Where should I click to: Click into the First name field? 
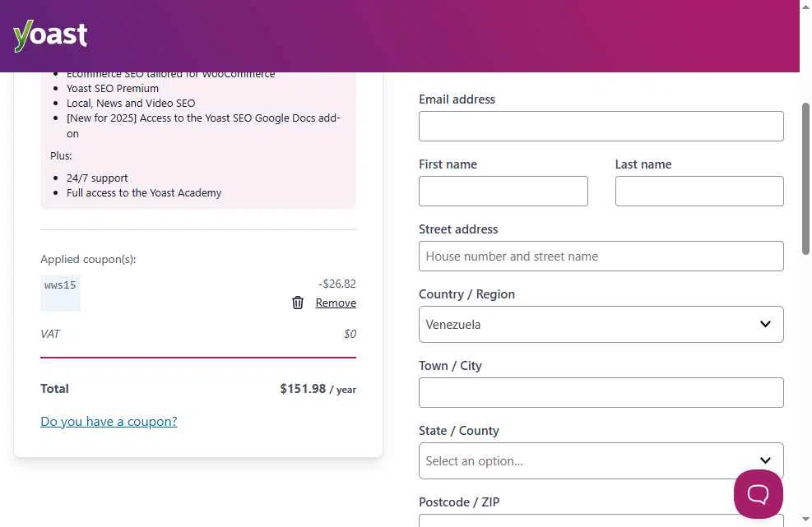pyautogui.click(x=503, y=191)
